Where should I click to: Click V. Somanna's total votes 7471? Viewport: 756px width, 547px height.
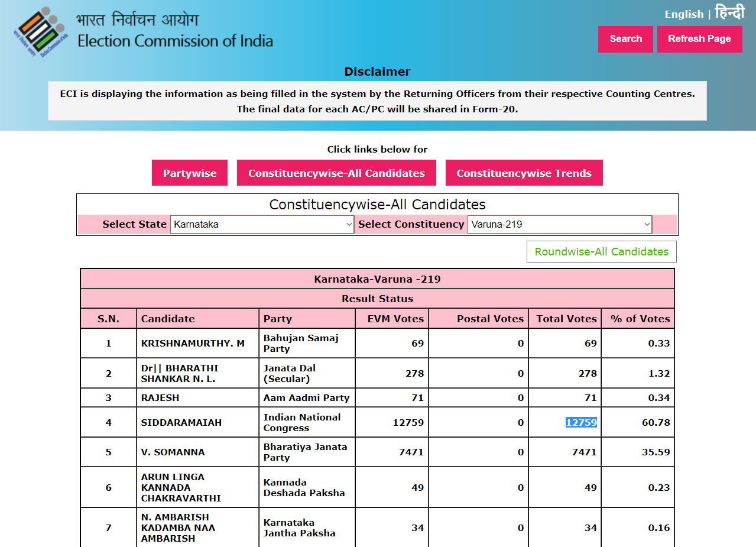click(584, 452)
